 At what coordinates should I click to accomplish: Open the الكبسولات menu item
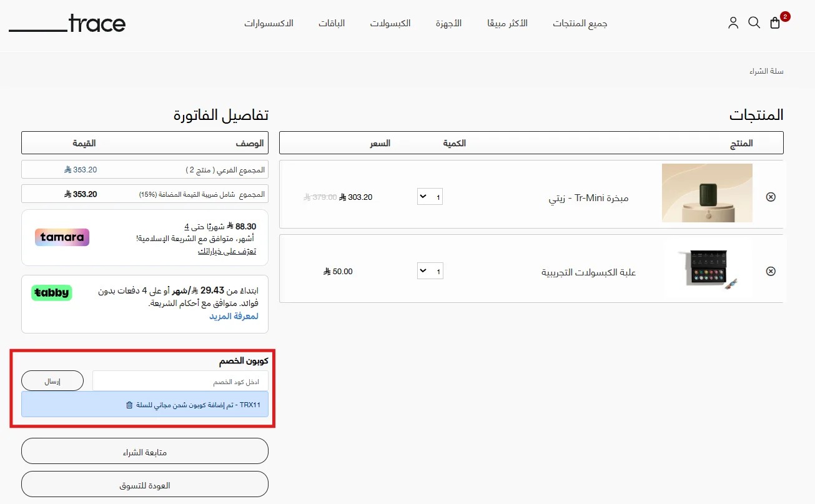pos(390,24)
